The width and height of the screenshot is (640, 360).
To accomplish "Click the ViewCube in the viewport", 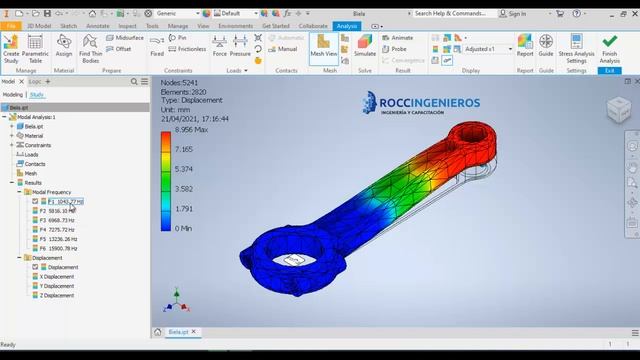I will pyautogui.click(x=619, y=109).
